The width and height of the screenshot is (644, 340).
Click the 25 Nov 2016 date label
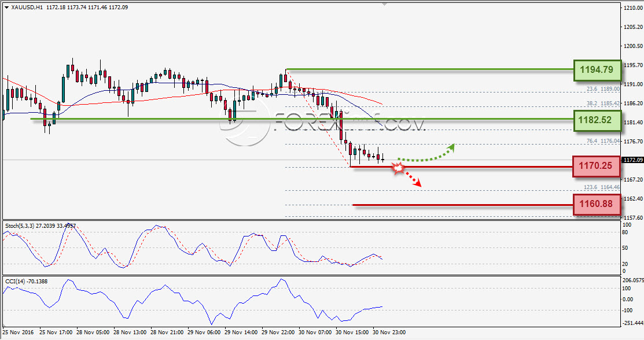click(x=18, y=332)
